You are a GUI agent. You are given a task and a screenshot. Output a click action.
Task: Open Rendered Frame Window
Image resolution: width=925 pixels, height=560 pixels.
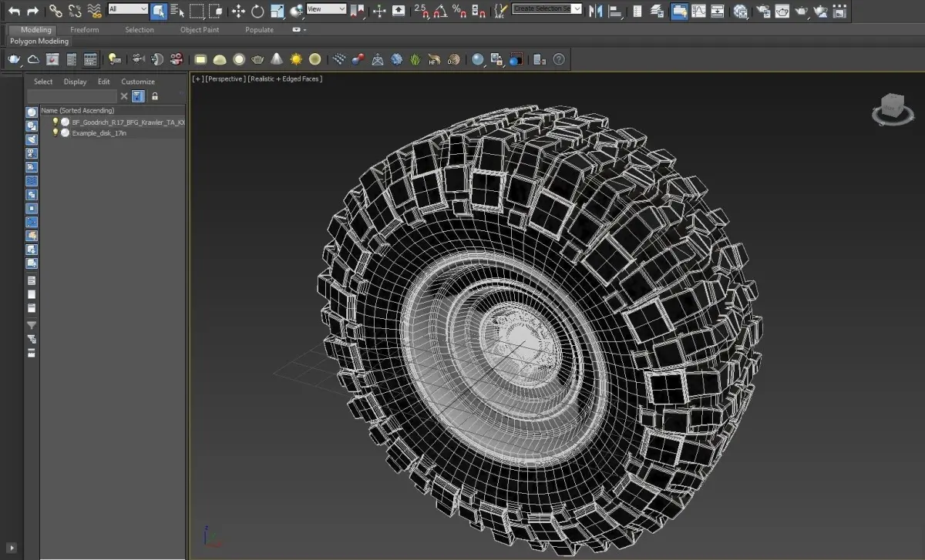(782, 11)
